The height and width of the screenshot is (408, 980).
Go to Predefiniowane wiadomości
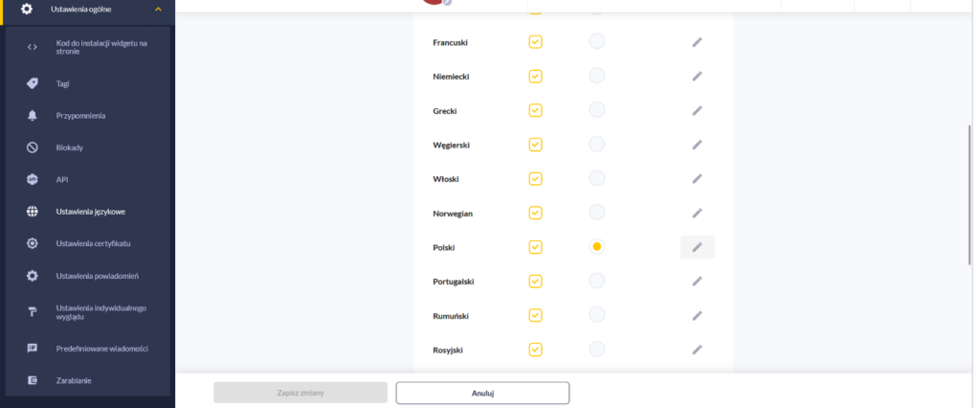(x=102, y=349)
